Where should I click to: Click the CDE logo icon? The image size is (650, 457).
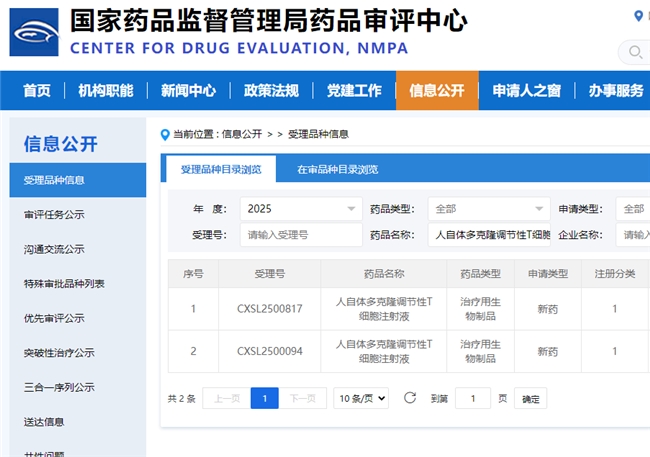(34, 31)
